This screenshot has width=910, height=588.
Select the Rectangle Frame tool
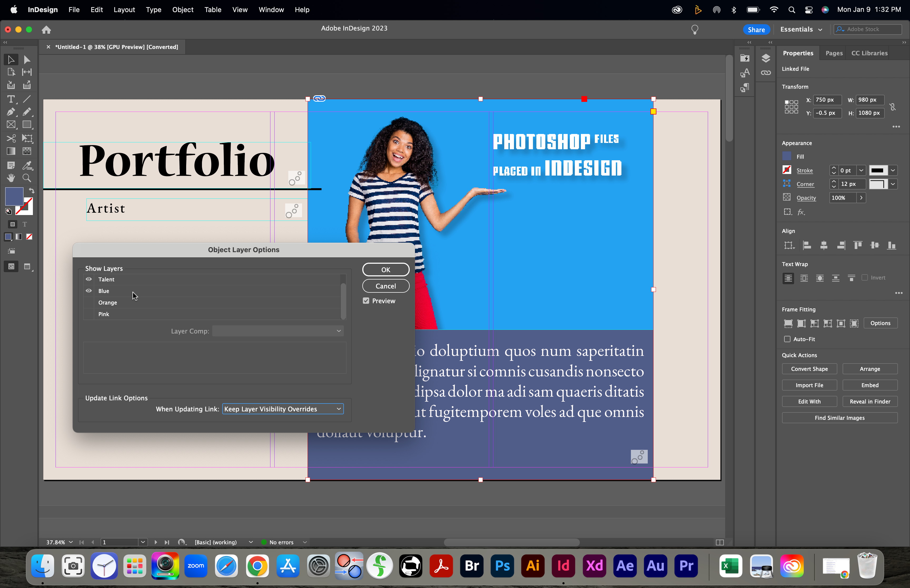tap(11, 124)
